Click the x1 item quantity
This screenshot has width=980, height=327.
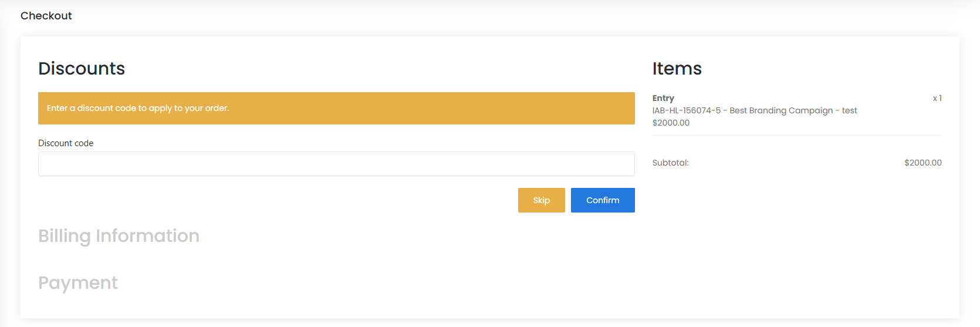(937, 98)
